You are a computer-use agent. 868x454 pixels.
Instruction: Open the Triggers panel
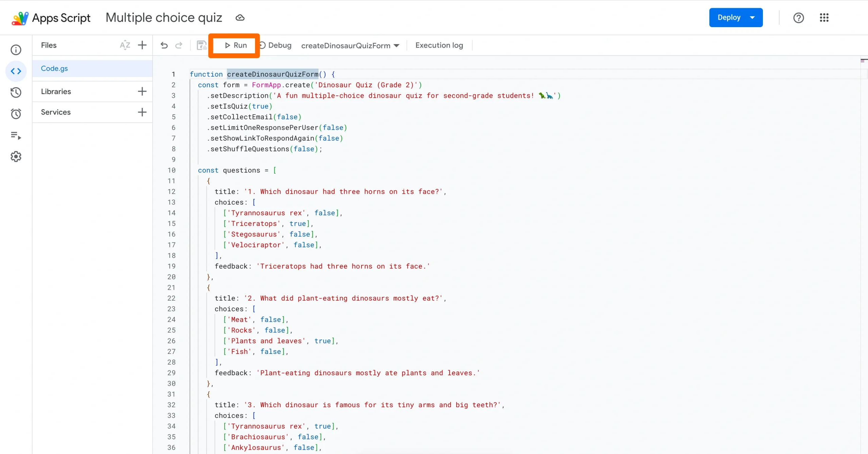[x=16, y=114]
